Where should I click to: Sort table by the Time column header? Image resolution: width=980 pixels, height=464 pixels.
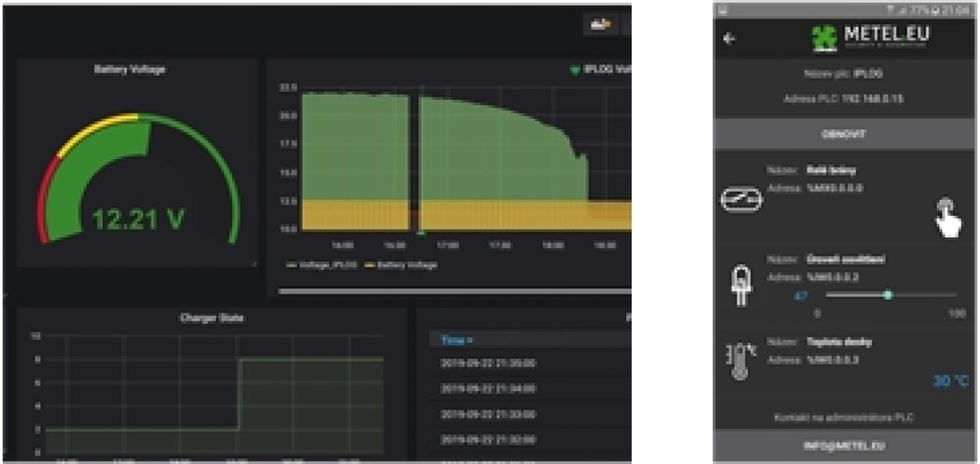[x=457, y=340]
